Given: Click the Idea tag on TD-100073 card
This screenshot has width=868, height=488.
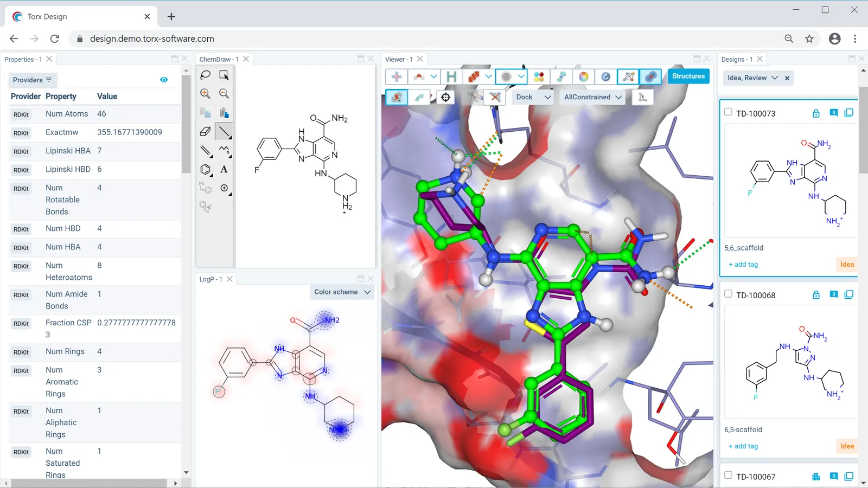Looking at the screenshot, I should coord(847,265).
